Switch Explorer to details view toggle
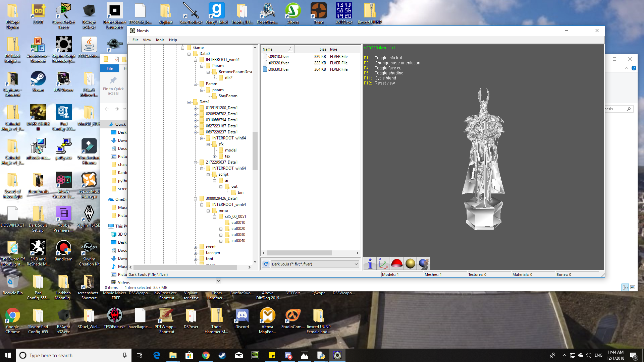 coord(625,287)
